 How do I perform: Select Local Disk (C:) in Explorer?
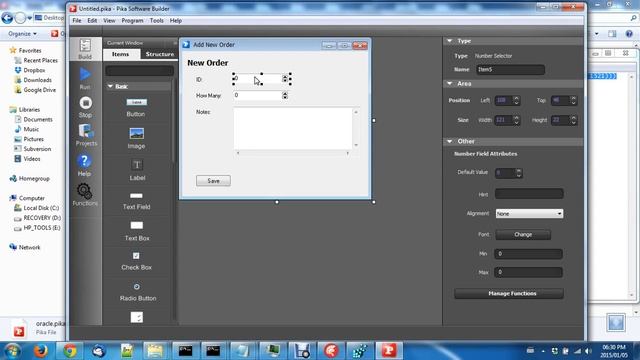coord(41,208)
